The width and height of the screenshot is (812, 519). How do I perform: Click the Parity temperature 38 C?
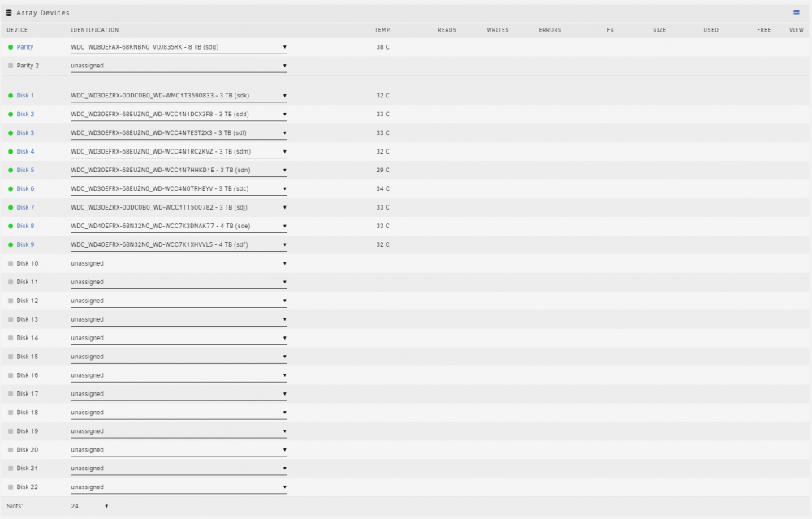point(382,47)
